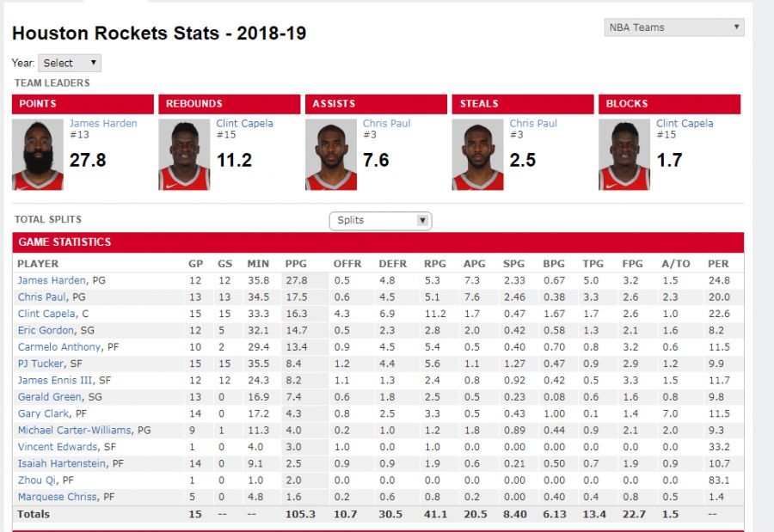This screenshot has width=774, height=532.
Task: Open Chris Paul link in Steals leader
Action: click(x=533, y=124)
